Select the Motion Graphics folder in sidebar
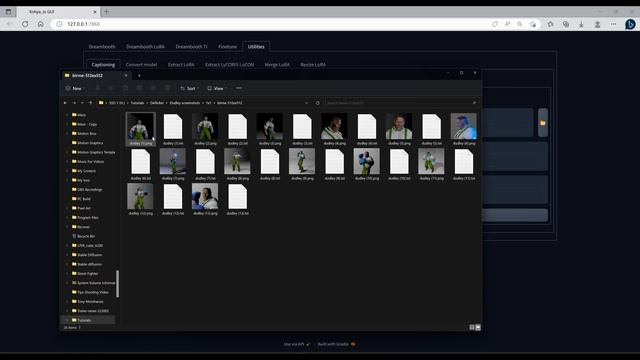The height and width of the screenshot is (360, 640). coord(87,143)
